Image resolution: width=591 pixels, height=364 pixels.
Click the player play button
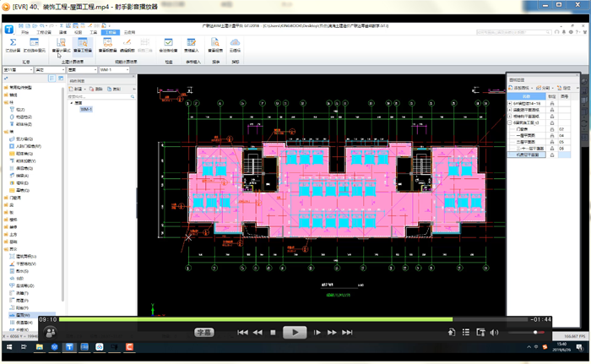(x=295, y=332)
